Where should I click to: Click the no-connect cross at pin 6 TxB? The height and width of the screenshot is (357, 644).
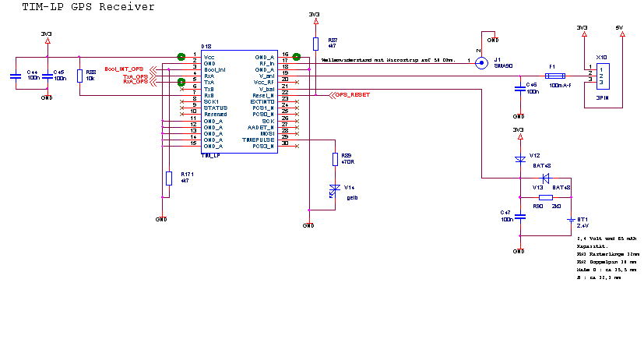pyautogui.click(x=182, y=89)
